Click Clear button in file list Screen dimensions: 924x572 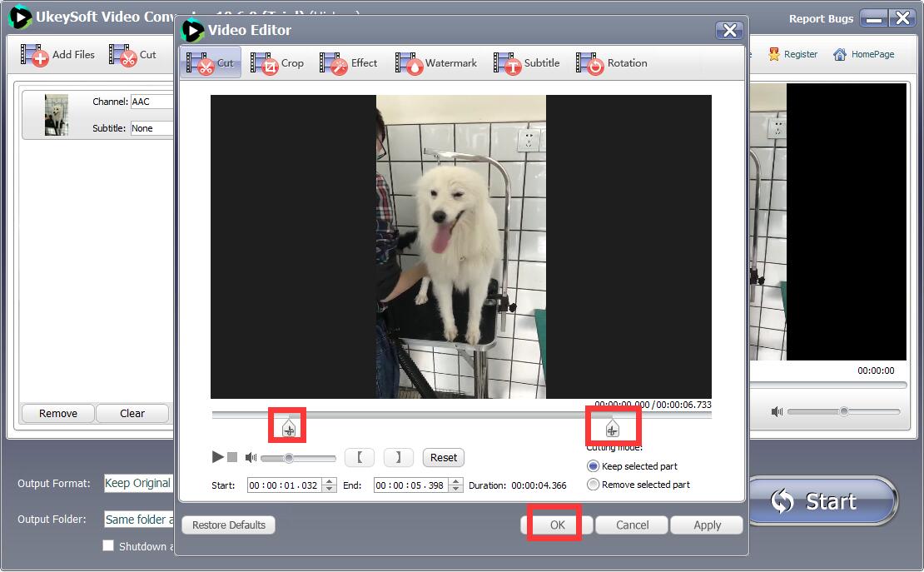[132, 413]
